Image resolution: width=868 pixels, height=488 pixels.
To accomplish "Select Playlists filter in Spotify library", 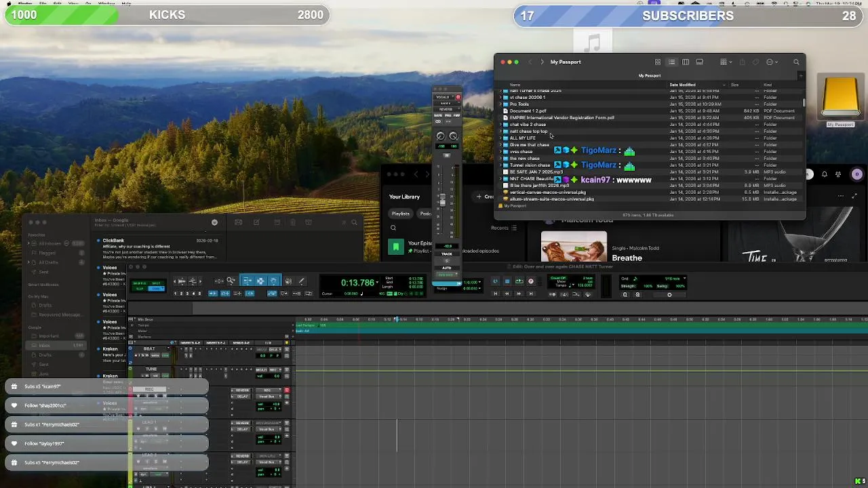I will coord(400,213).
